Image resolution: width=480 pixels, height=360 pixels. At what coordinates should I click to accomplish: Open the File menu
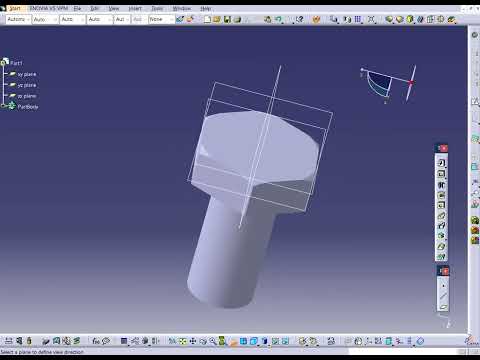click(77, 8)
